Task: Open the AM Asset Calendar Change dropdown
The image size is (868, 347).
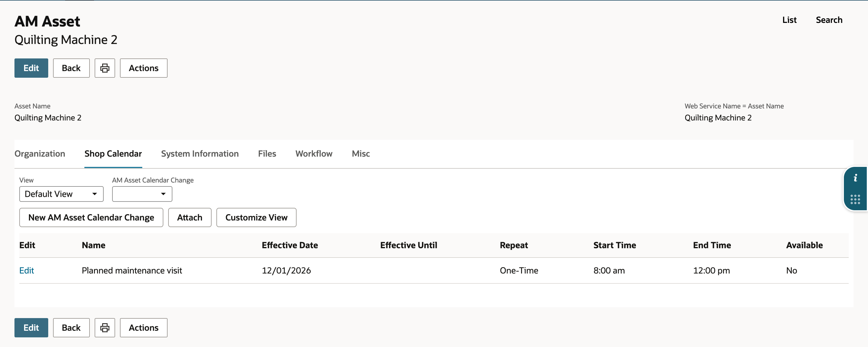Action: point(142,194)
